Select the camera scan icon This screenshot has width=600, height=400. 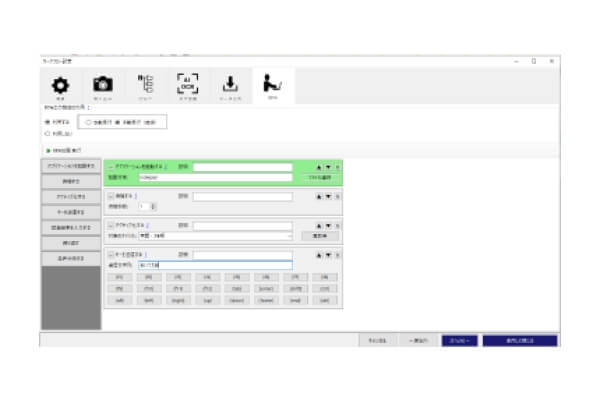103,86
